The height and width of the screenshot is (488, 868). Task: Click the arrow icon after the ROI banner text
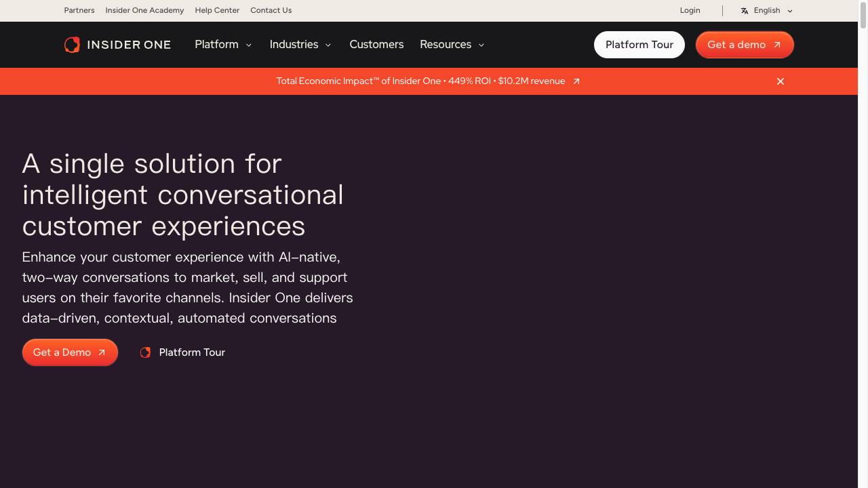click(x=576, y=81)
